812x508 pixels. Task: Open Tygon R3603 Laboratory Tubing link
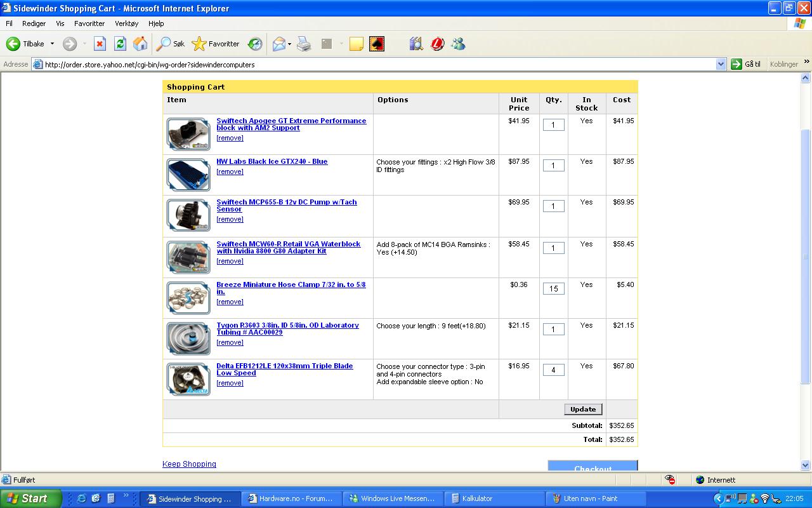287,328
